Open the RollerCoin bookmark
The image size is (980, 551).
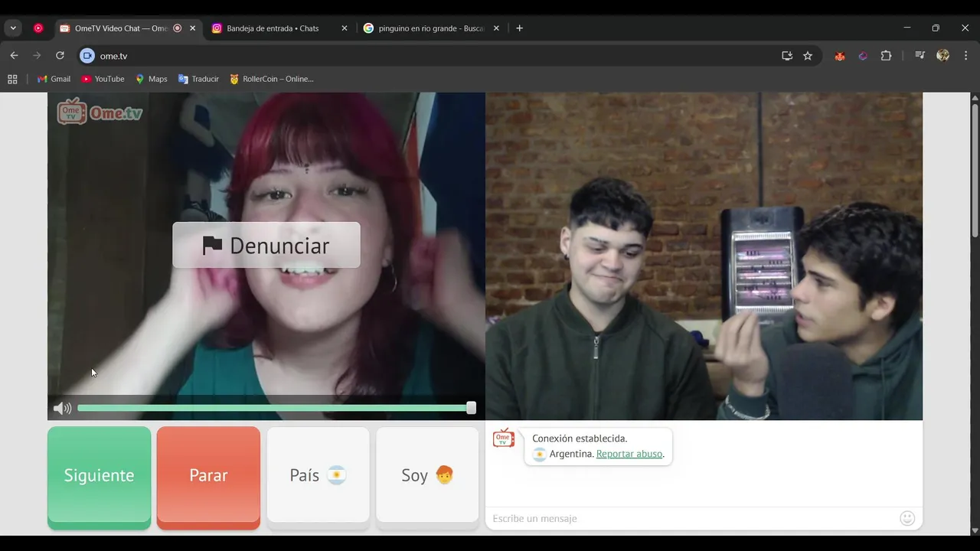[271, 79]
